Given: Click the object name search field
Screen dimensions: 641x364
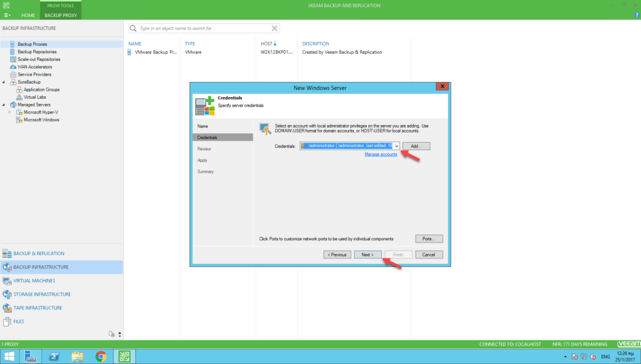Looking at the screenshot, I should pyautogui.click(x=205, y=29).
